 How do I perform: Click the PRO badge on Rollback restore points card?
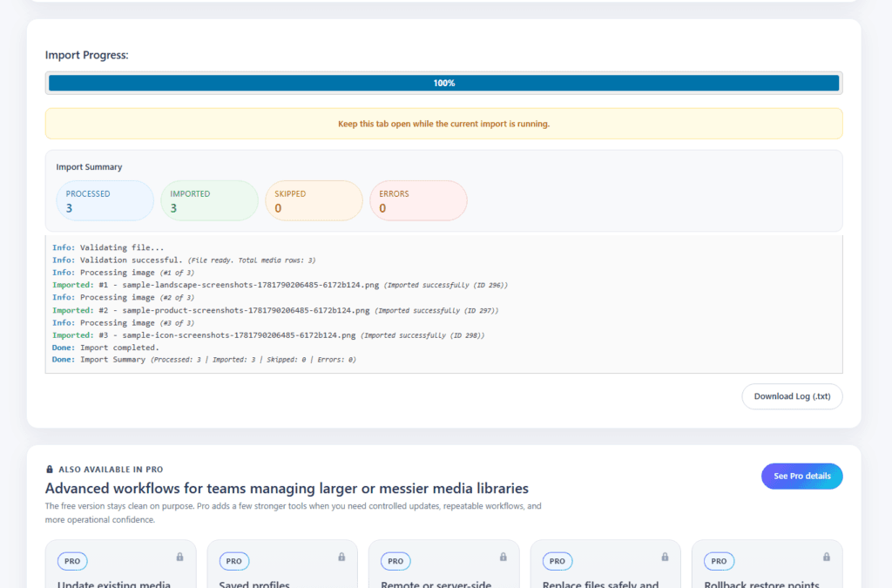tap(719, 561)
